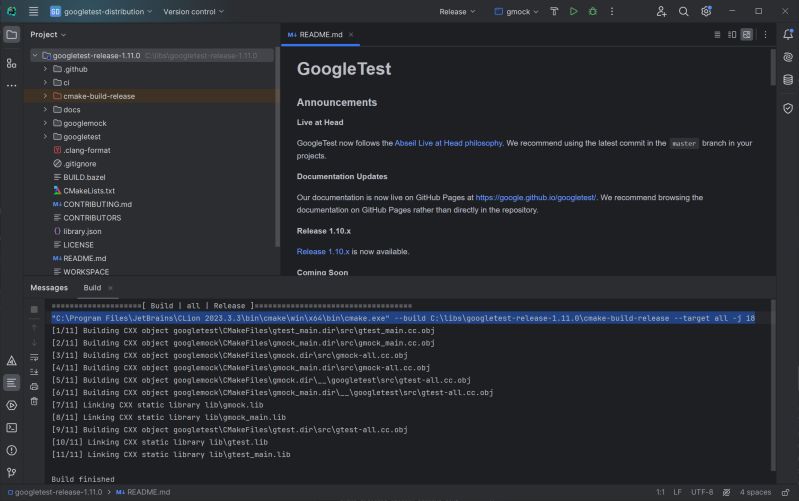Switch to editor and preview split view
799x501 pixels.
pyautogui.click(x=732, y=35)
